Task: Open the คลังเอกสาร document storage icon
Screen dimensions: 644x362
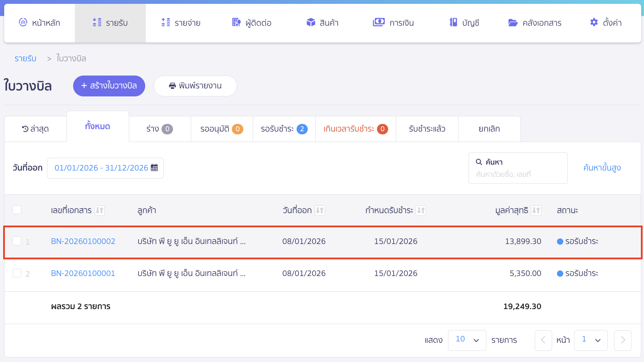Action: point(512,22)
